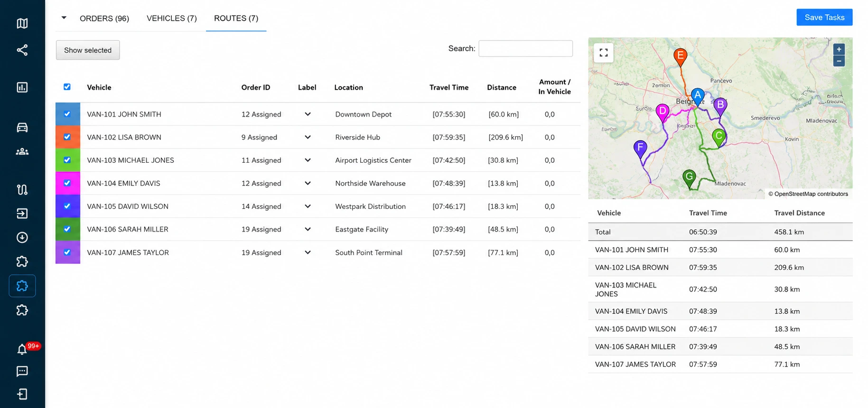This screenshot has height=408, width=868.
Task: Click the share nodes sidebar icon
Action: 22,50
